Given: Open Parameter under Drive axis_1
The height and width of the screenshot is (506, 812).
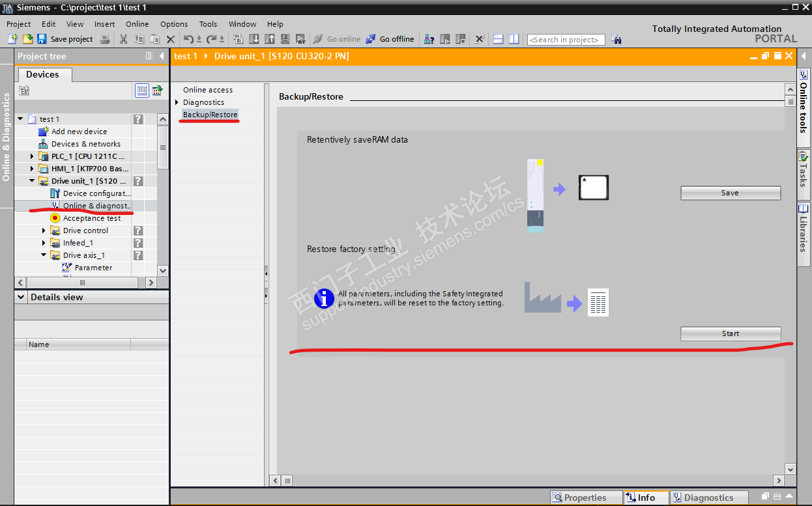Looking at the screenshot, I should click(93, 268).
